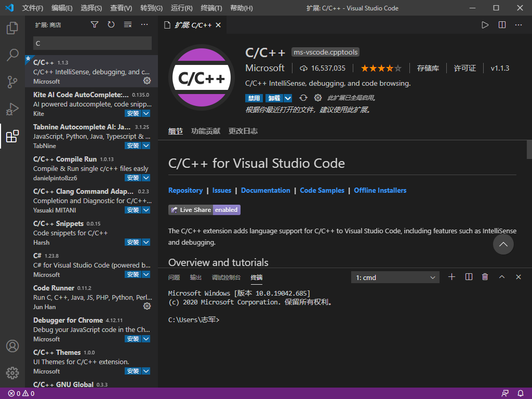
Task: Install the C/C++ Themes extension
Action: click(x=133, y=371)
